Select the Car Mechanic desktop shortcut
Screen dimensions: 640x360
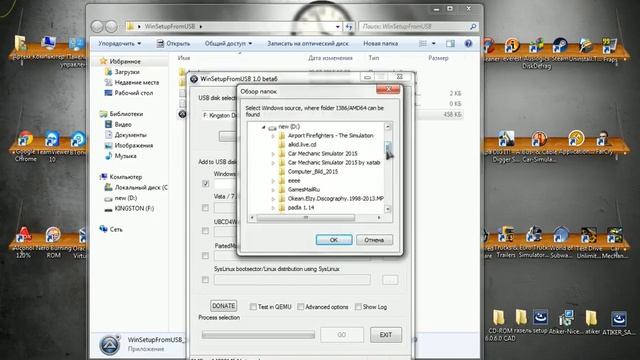[615, 242]
